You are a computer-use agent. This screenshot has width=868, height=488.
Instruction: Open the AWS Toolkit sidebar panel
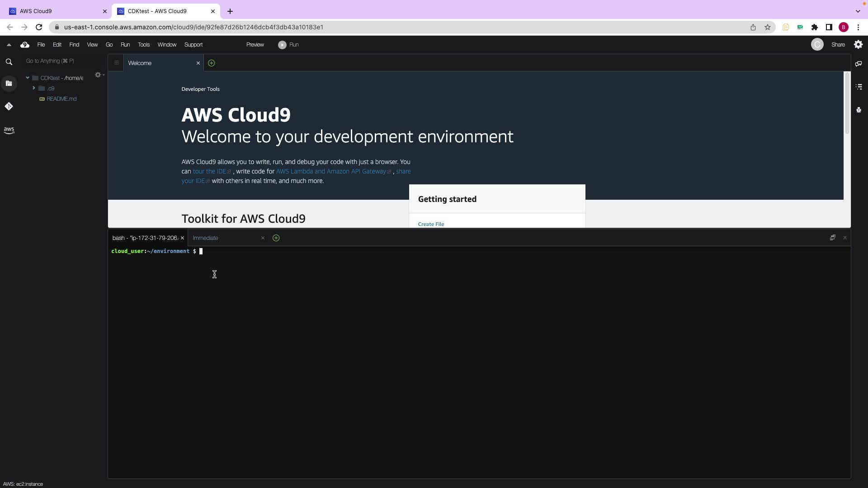point(9,130)
